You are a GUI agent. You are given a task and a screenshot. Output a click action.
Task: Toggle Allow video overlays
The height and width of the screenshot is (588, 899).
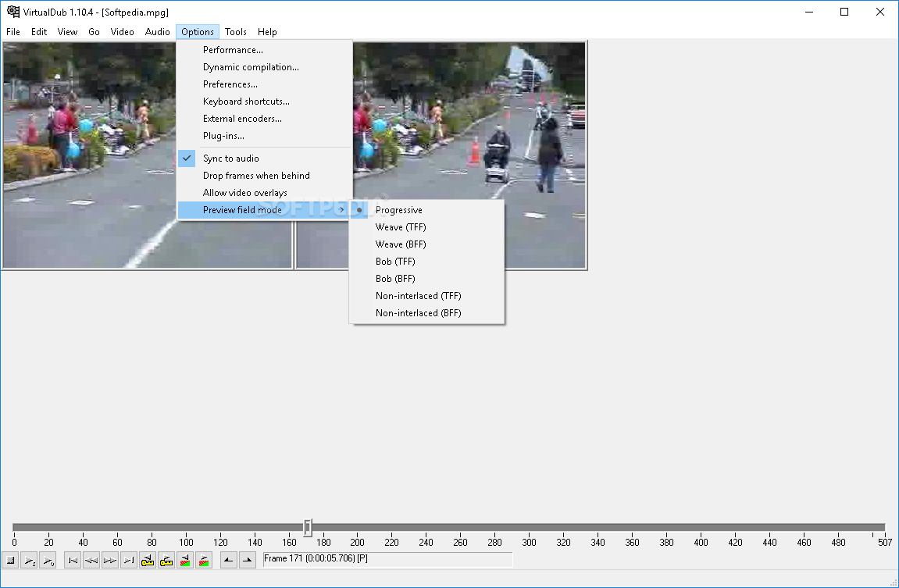click(264, 193)
